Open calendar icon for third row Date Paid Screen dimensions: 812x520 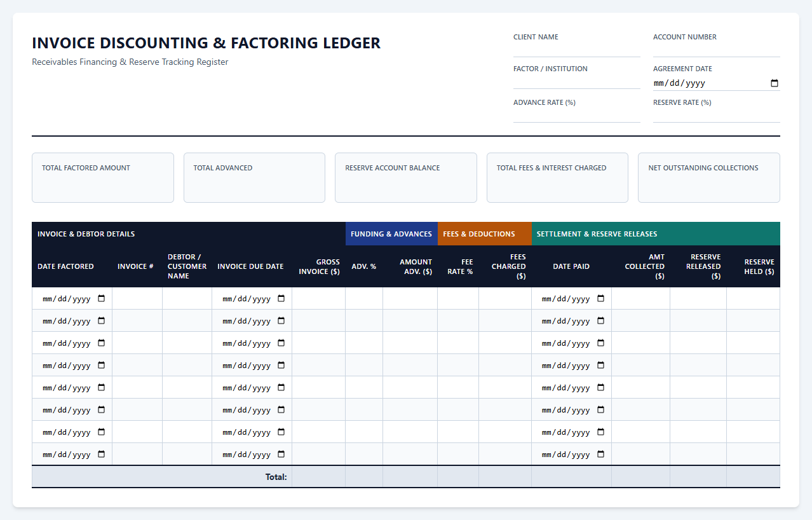tap(601, 343)
